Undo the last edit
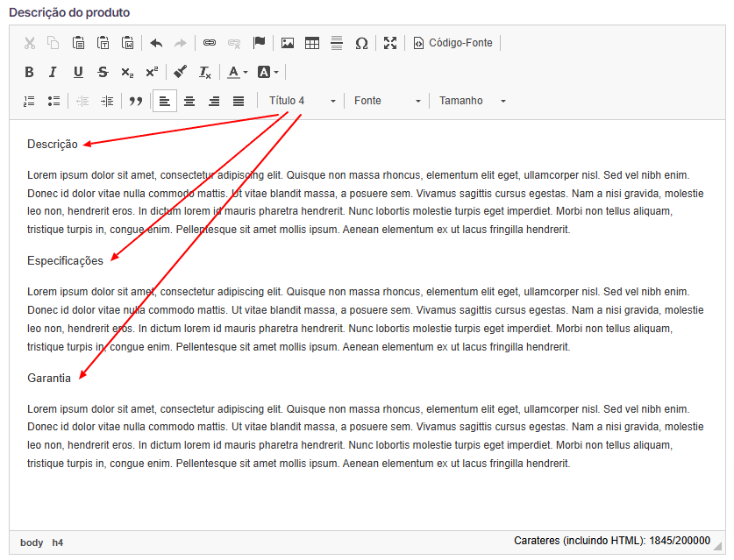Image resolution: width=734 pixels, height=560 pixels. [156, 43]
